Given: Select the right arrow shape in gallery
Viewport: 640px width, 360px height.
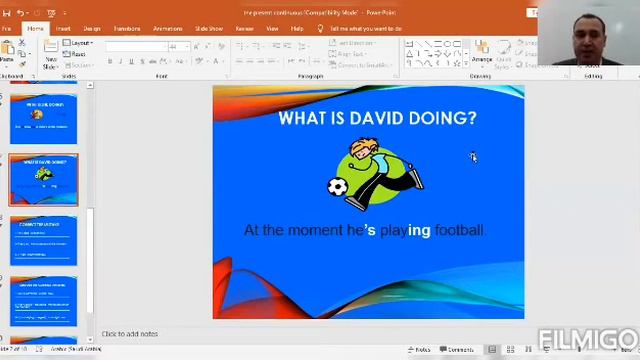Looking at the screenshot, I should pos(438,53).
